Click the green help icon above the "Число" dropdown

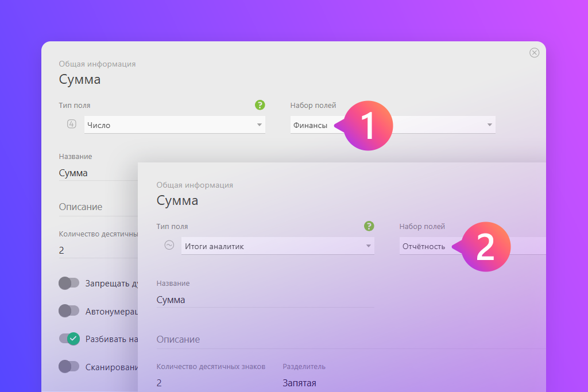pos(260,105)
